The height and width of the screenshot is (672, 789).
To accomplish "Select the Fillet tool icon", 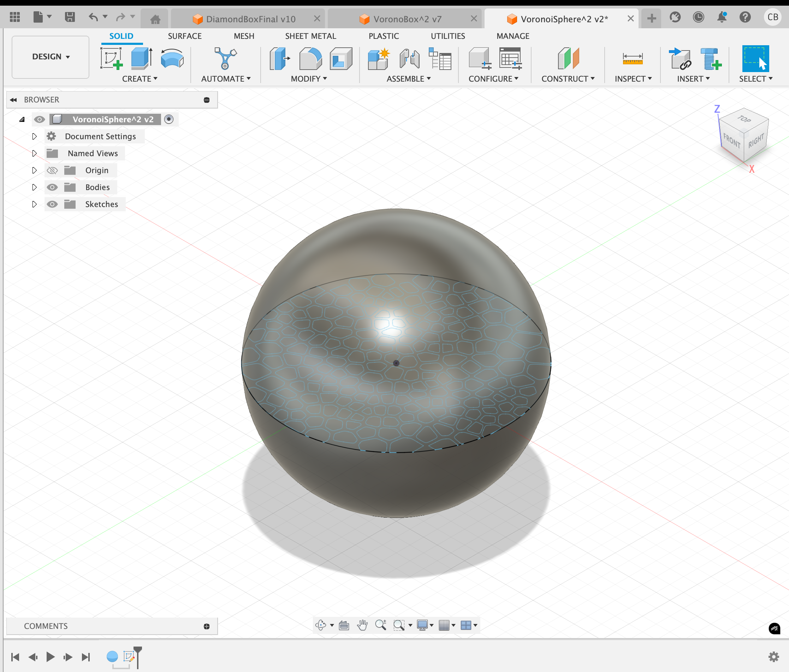I will 310,58.
